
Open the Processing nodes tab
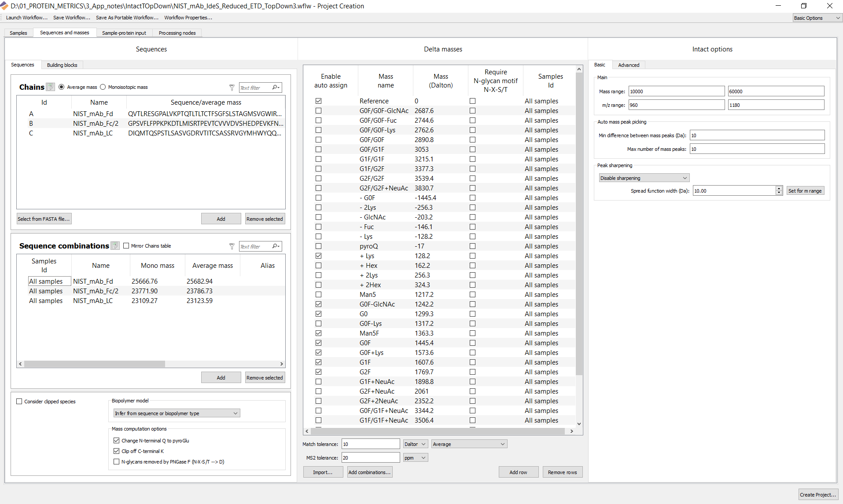click(x=177, y=33)
